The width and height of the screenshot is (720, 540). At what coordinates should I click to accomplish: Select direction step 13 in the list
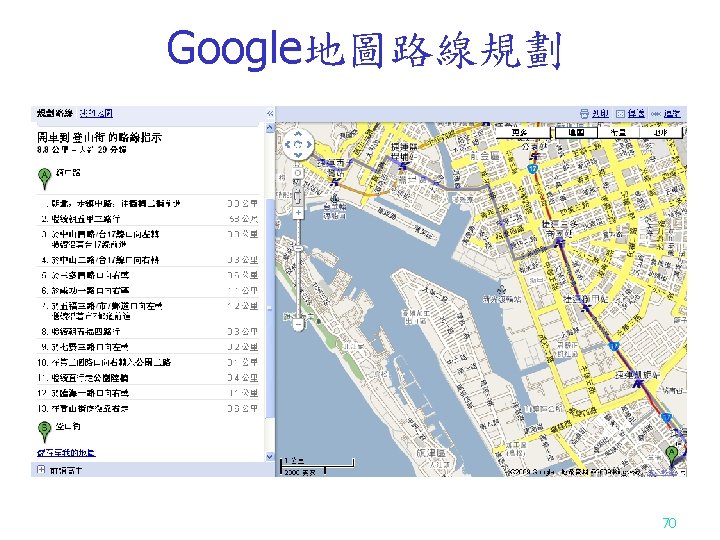click(x=147, y=408)
